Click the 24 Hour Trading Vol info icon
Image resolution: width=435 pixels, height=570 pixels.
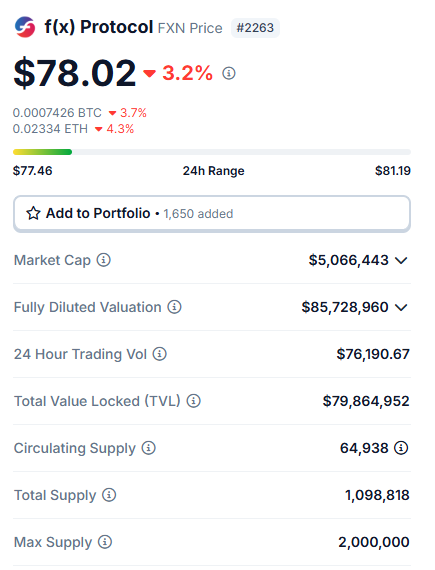(x=160, y=354)
